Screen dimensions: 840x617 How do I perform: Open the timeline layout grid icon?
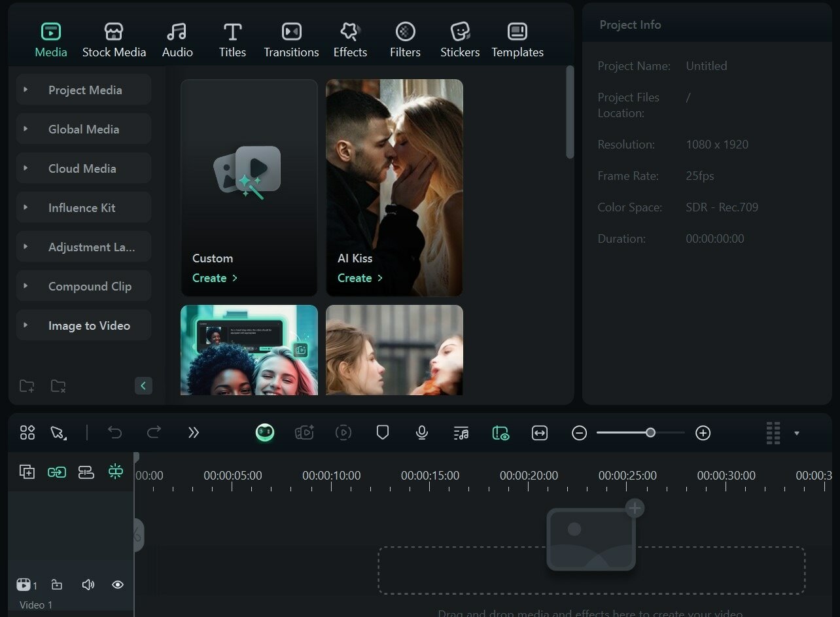click(27, 432)
